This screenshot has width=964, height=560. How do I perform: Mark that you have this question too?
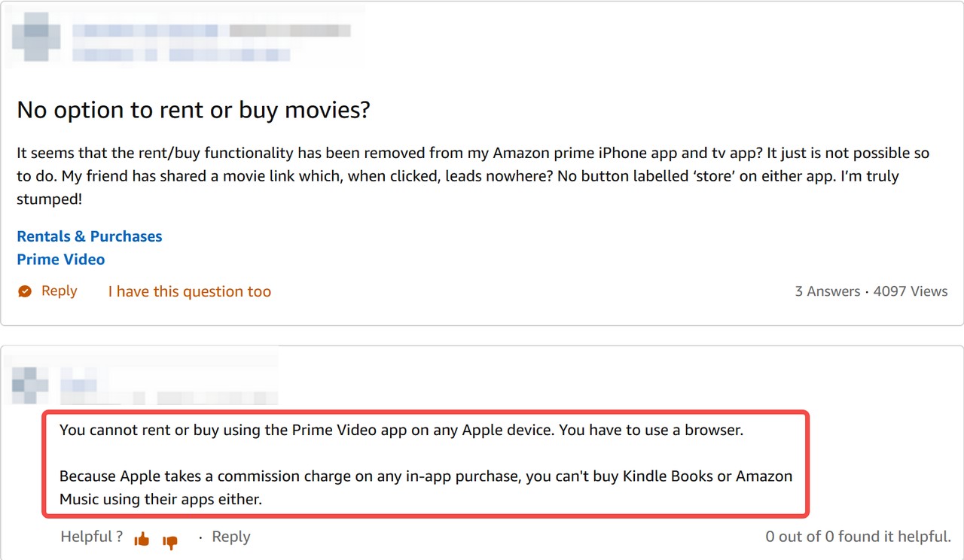coord(189,291)
